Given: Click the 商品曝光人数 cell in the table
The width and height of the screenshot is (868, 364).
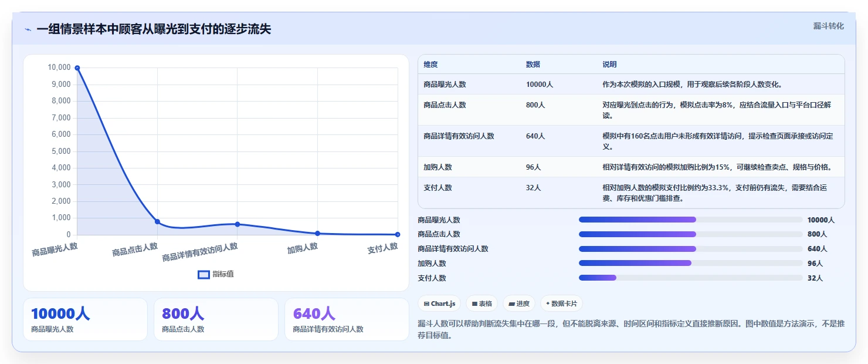Looking at the screenshot, I should [445, 85].
